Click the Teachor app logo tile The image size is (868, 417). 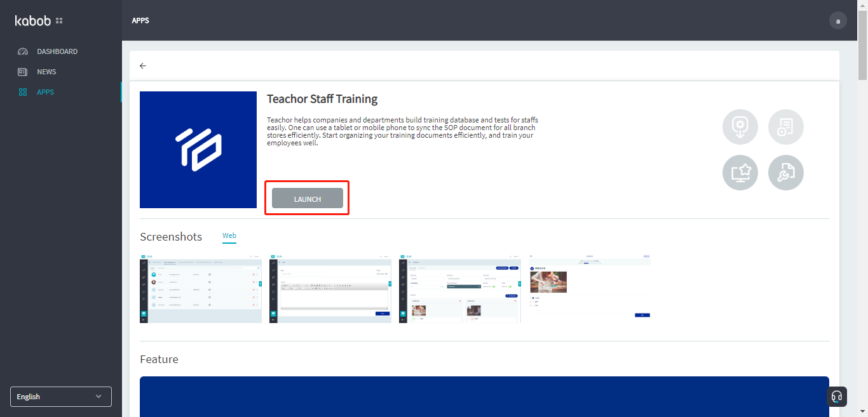point(198,150)
